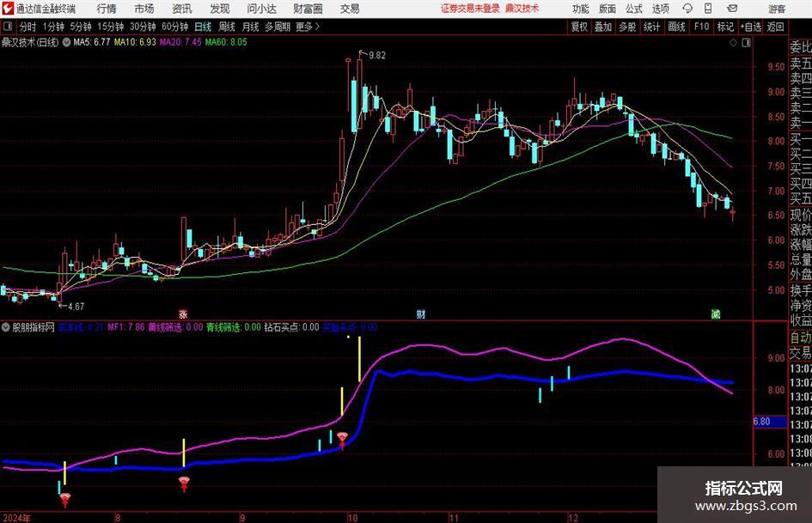Click the red 涨 event marker
The width and height of the screenshot is (812, 523).
[183, 313]
